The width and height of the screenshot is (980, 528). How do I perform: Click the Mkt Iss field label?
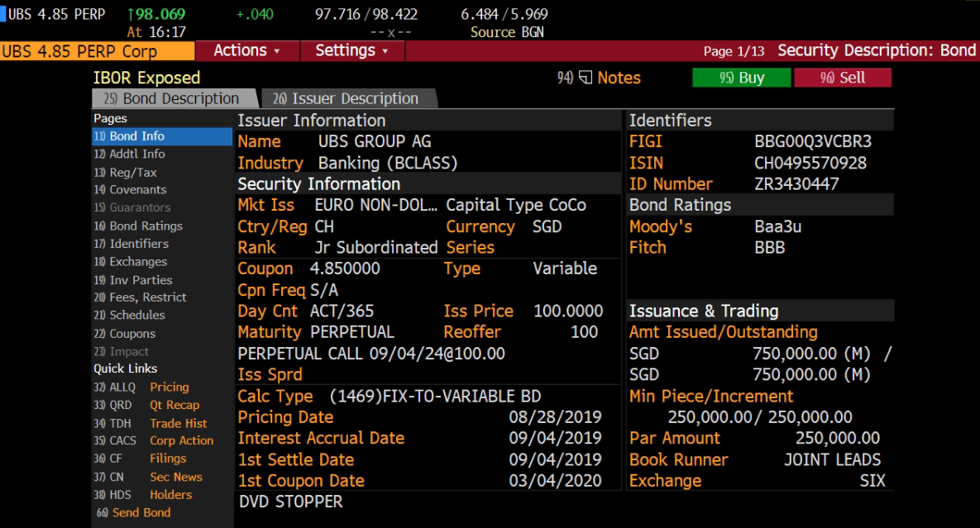(265, 205)
